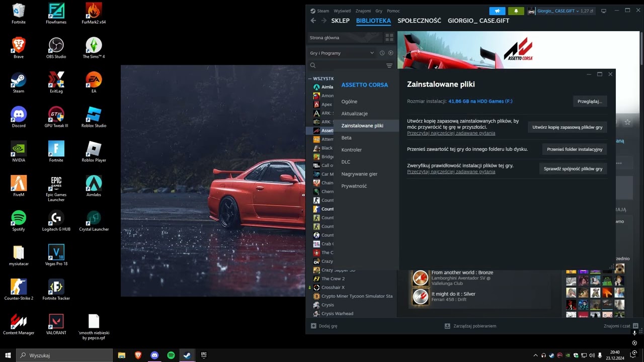The image size is (644, 362).
Task: Open Steam notifications bell
Action: click(516, 11)
